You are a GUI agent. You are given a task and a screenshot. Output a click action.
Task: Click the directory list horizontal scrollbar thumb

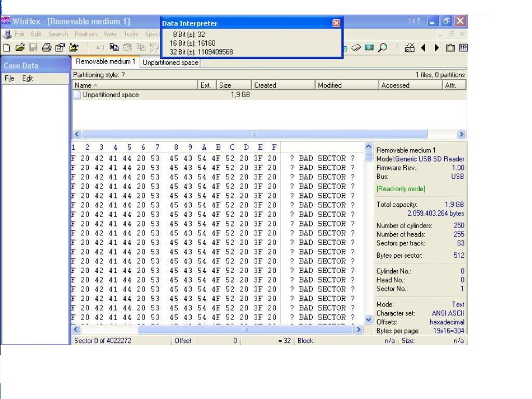255,134
